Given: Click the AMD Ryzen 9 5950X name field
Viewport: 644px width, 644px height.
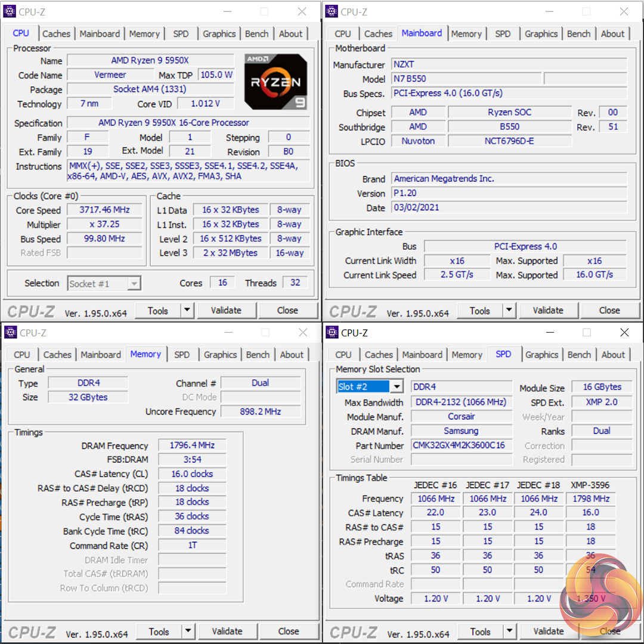Looking at the screenshot, I should click(x=150, y=60).
